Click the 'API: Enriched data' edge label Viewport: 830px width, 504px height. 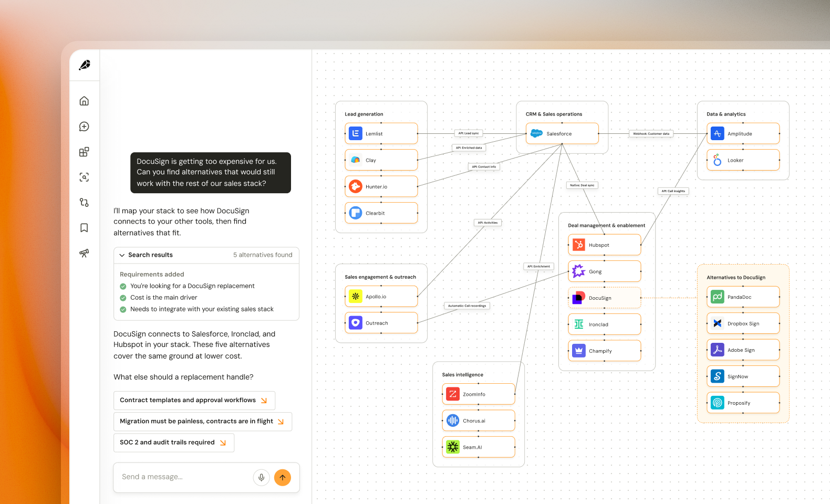point(469,148)
